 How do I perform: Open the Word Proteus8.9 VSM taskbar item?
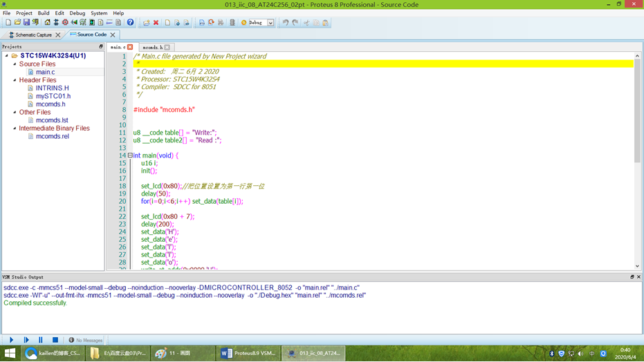248,353
